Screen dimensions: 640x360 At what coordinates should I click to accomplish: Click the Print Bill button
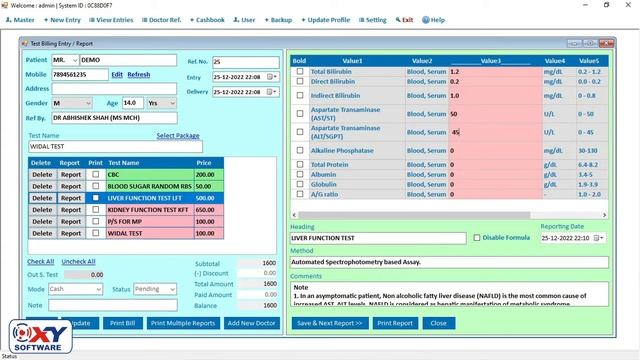(122, 323)
